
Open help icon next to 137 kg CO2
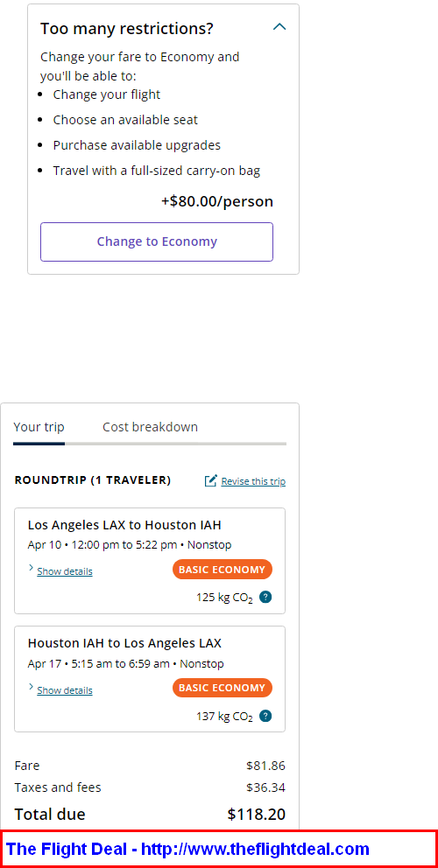click(265, 716)
